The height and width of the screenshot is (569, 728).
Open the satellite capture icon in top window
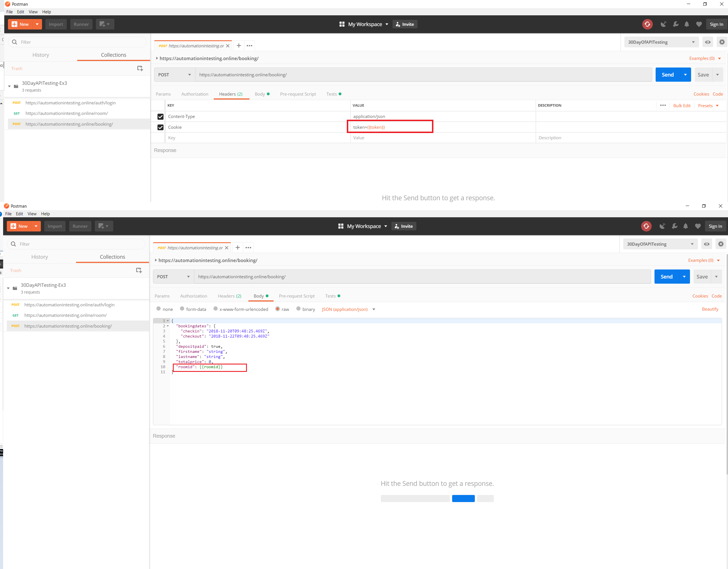[x=663, y=24]
